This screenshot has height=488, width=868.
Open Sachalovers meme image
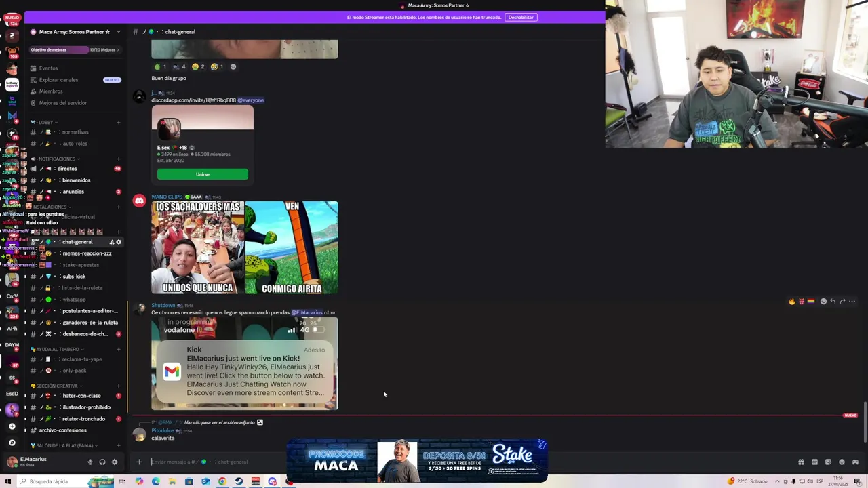244,247
